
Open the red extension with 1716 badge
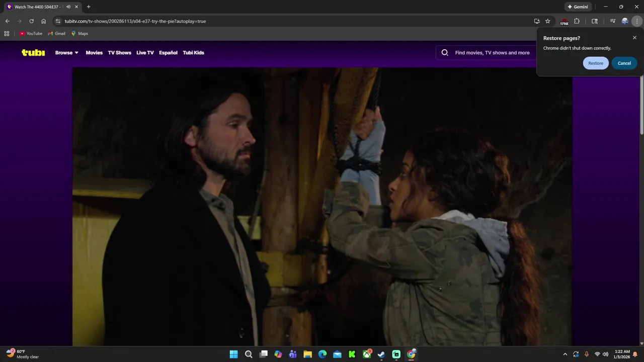coord(564,22)
